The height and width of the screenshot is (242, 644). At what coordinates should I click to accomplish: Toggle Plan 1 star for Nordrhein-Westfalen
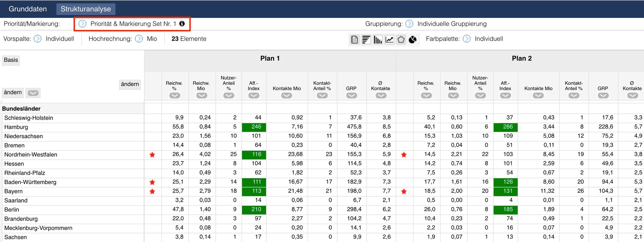coord(153,155)
